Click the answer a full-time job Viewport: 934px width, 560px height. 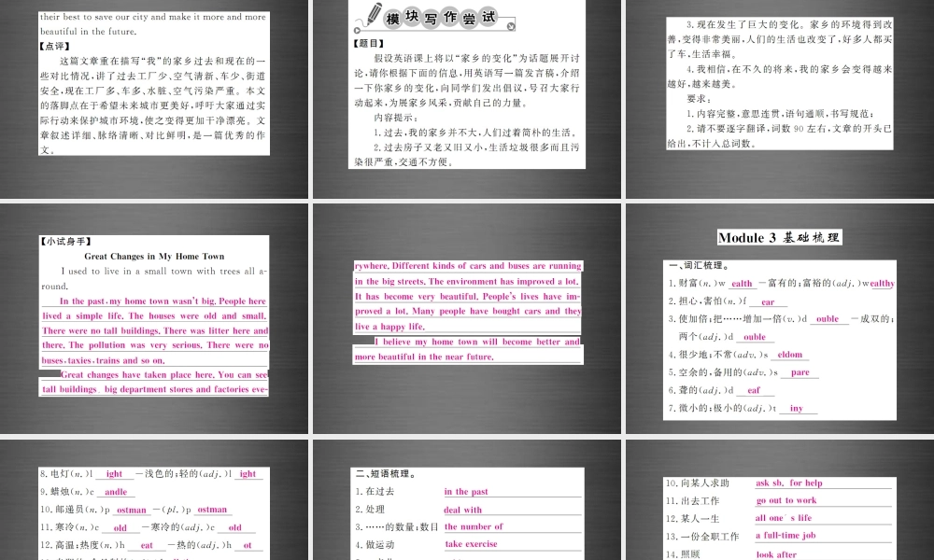(787, 536)
